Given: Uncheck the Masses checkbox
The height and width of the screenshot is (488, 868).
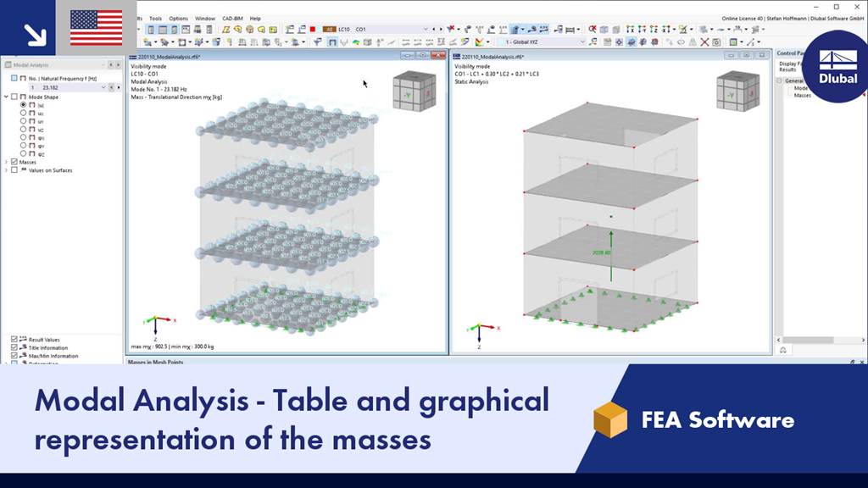Looking at the screenshot, I should pos(14,162).
